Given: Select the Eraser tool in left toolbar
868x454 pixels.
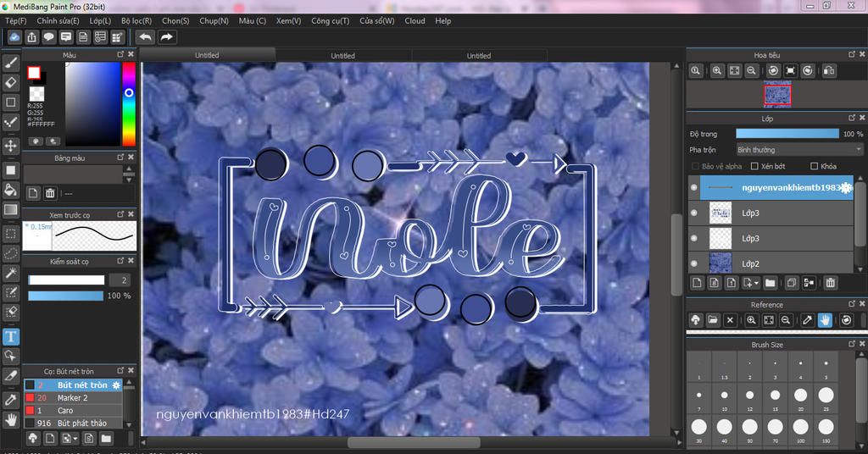Looking at the screenshot, I should pyautogui.click(x=11, y=82).
